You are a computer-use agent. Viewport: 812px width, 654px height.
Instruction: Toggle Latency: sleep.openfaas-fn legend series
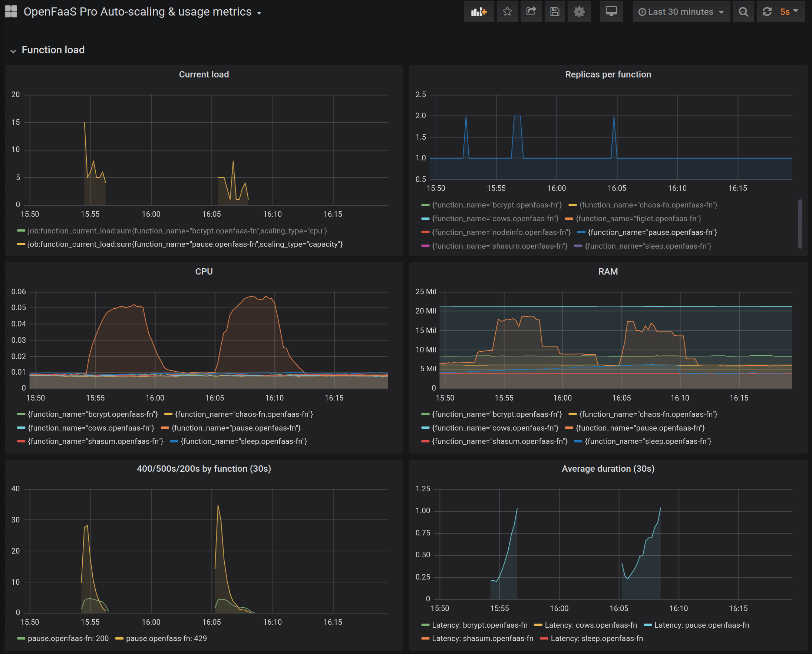597,638
